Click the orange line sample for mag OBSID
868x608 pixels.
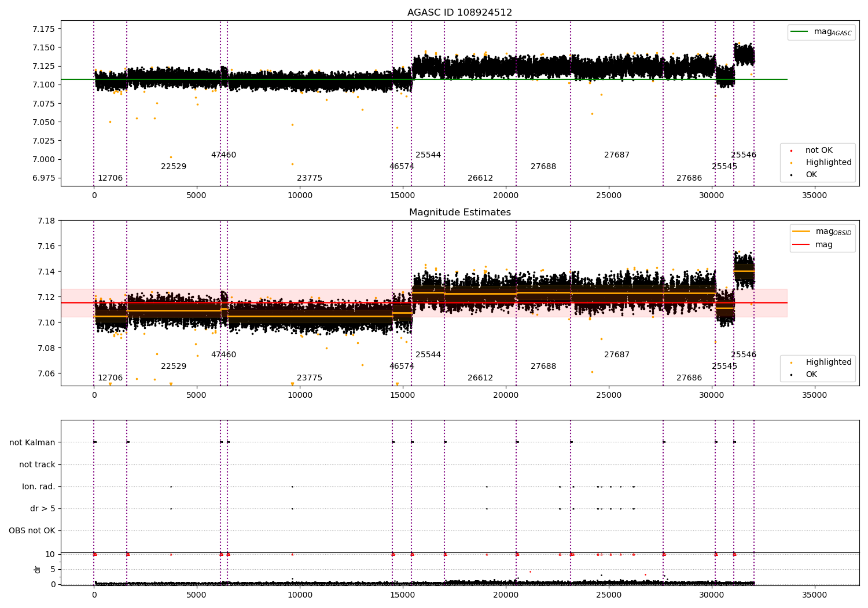tap(801, 232)
